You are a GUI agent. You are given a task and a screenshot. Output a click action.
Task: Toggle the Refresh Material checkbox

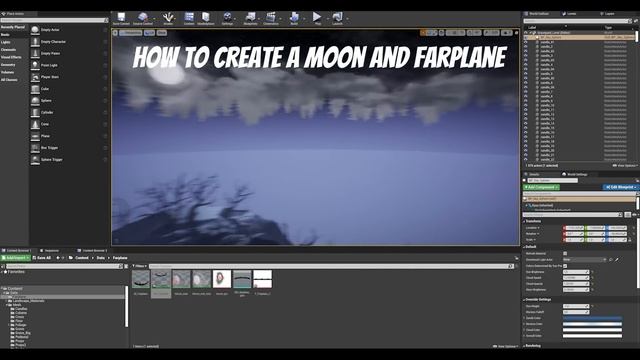tap(565, 253)
